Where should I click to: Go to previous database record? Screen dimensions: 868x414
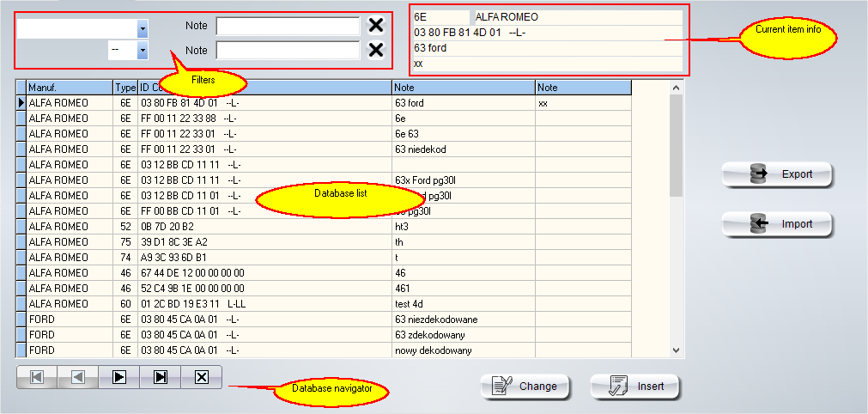(x=78, y=377)
